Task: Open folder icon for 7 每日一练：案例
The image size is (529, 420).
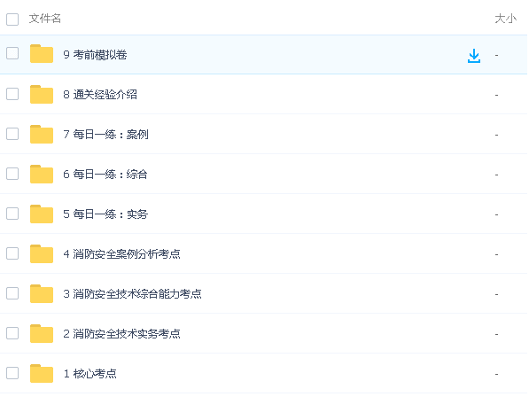Action: pyautogui.click(x=42, y=134)
